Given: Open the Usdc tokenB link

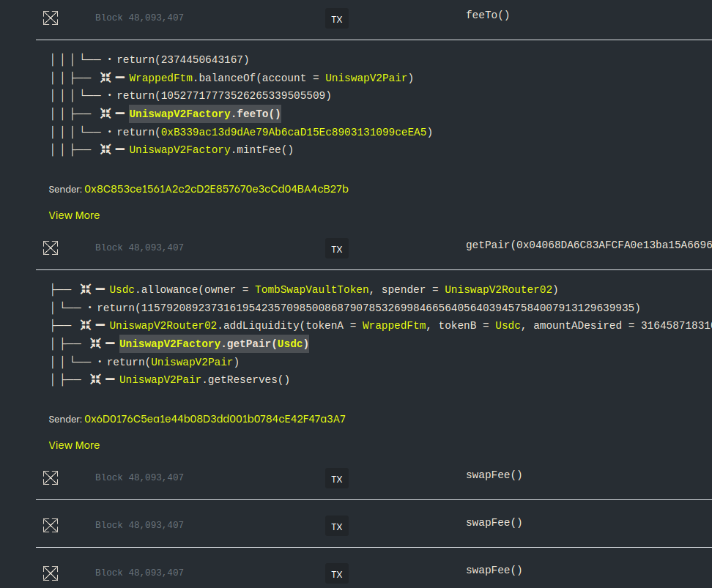Looking at the screenshot, I should [x=508, y=325].
